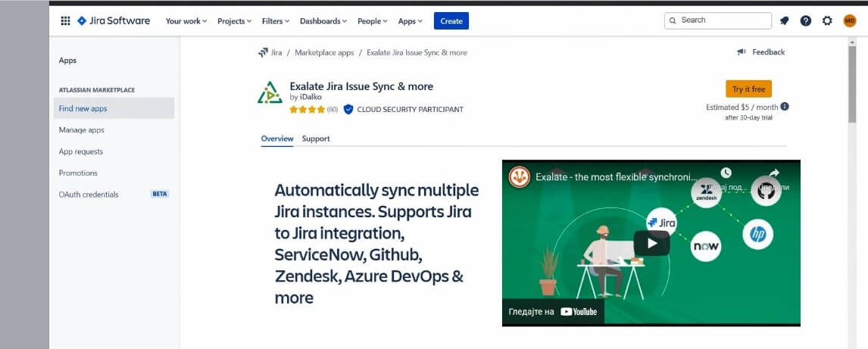Viewport: 868px width, 349px height.
Task: Select Find new apps in sidebar
Action: pos(114,108)
